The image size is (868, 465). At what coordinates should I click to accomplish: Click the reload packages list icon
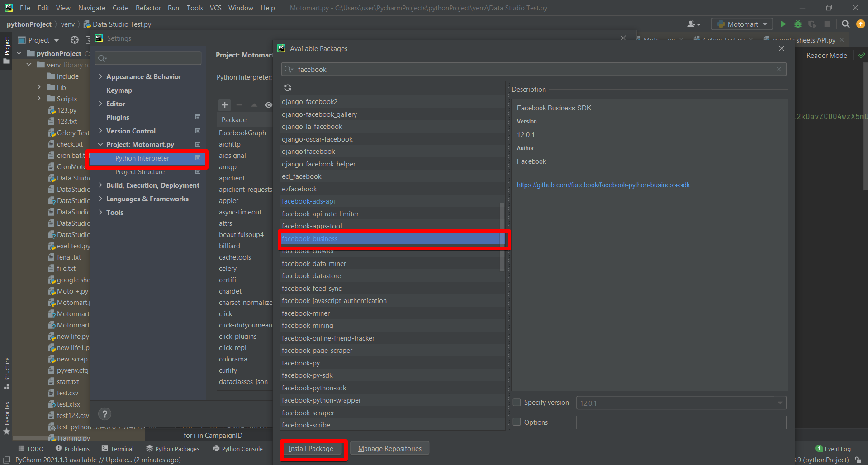pos(288,88)
